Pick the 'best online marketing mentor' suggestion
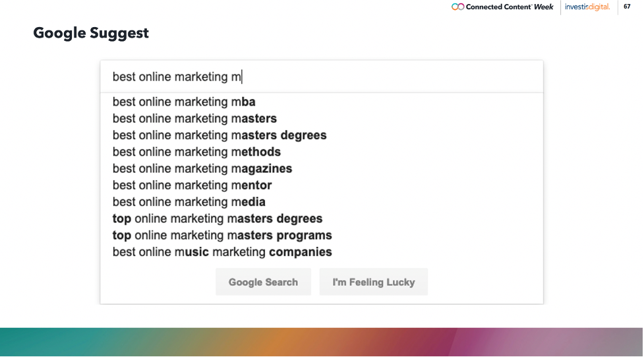644x357 pixels. [x=192, y=185]
